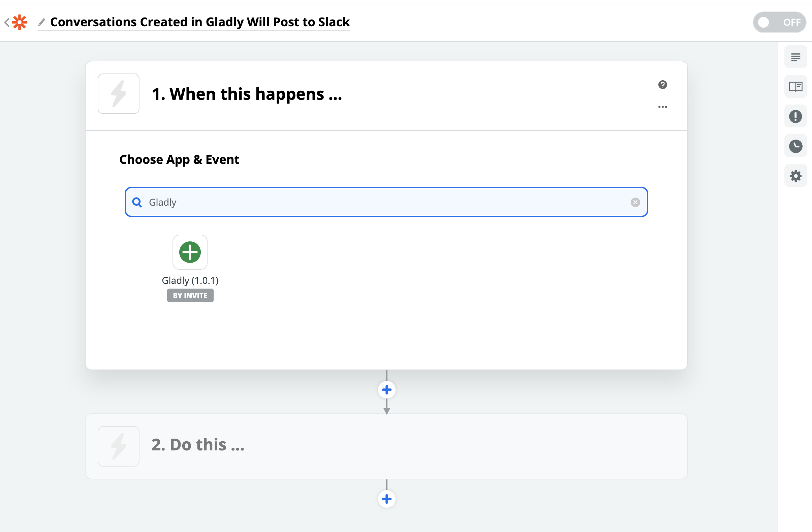Go back using the left chevron arrow
The width and height of the screenshot is (812, 532).
click(6, 23)
